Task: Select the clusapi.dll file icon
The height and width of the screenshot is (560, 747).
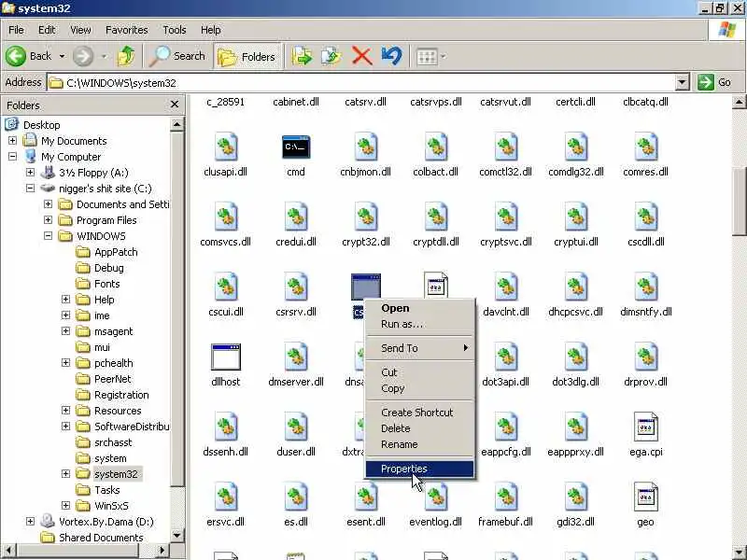Action: point(226,147)
